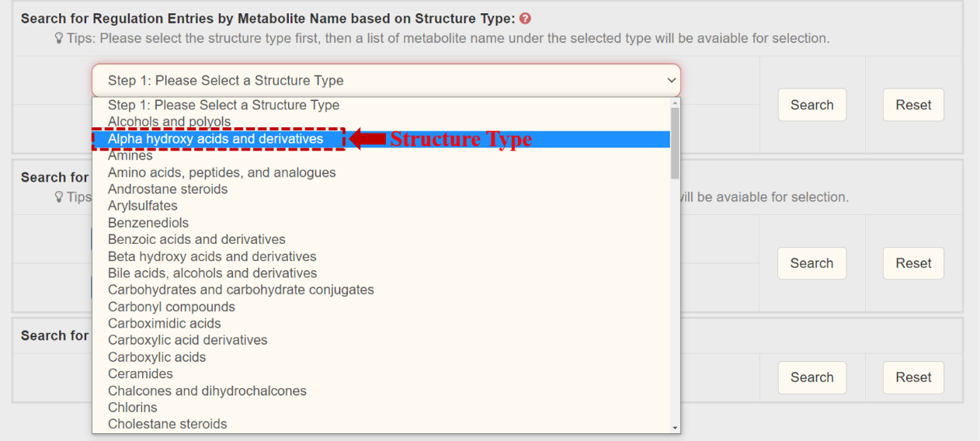Pick 'Androstane steroids' from list

[x=168, y=189]
